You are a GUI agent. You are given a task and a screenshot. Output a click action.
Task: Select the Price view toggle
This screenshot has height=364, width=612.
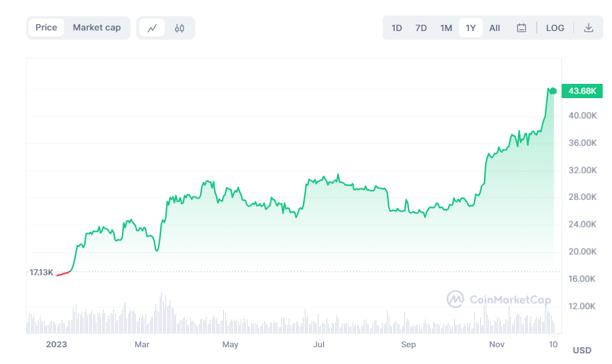[46, 28]
